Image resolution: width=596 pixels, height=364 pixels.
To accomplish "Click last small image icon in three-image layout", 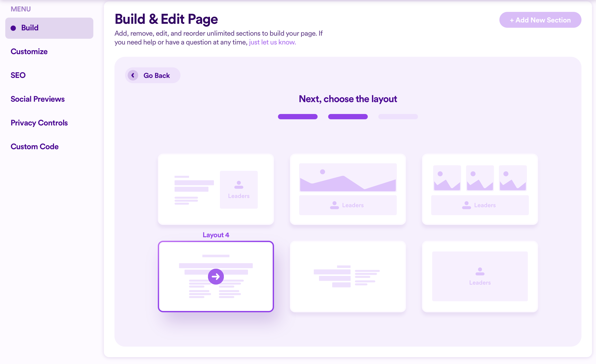I will click(513, 178).
